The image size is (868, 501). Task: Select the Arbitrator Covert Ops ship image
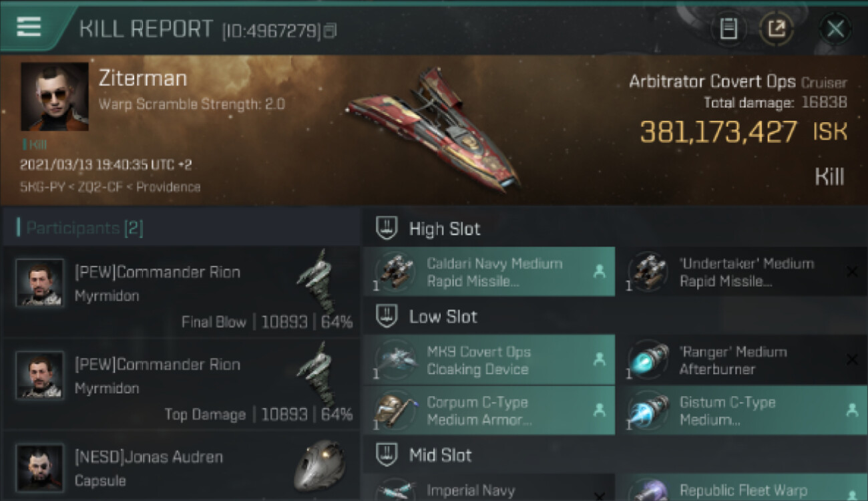[434, 127]
